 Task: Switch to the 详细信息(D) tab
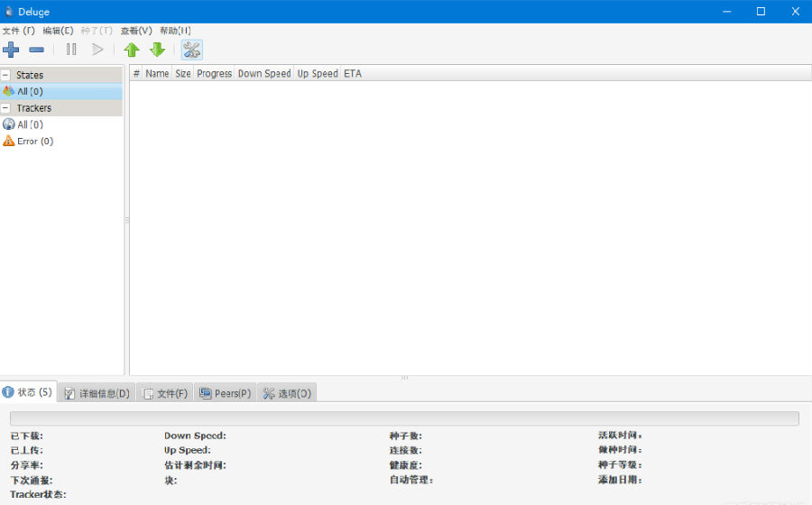(x=97, y=393)
